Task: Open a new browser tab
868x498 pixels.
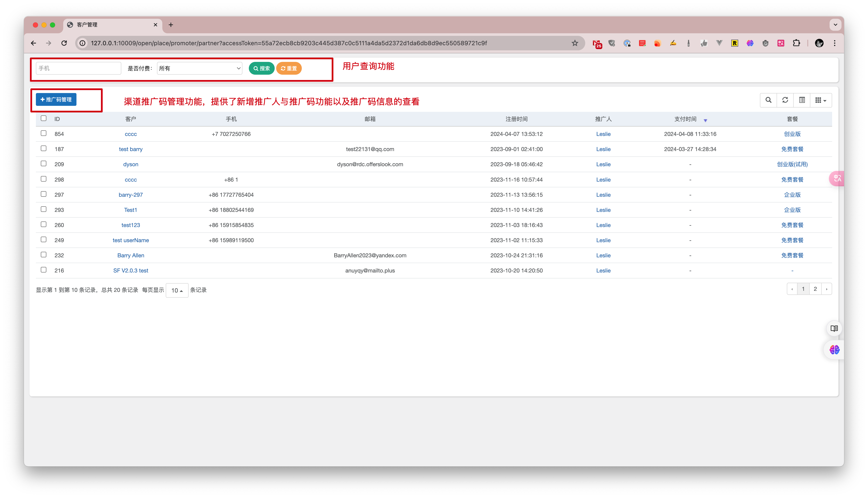Action: tap(171, 25)
